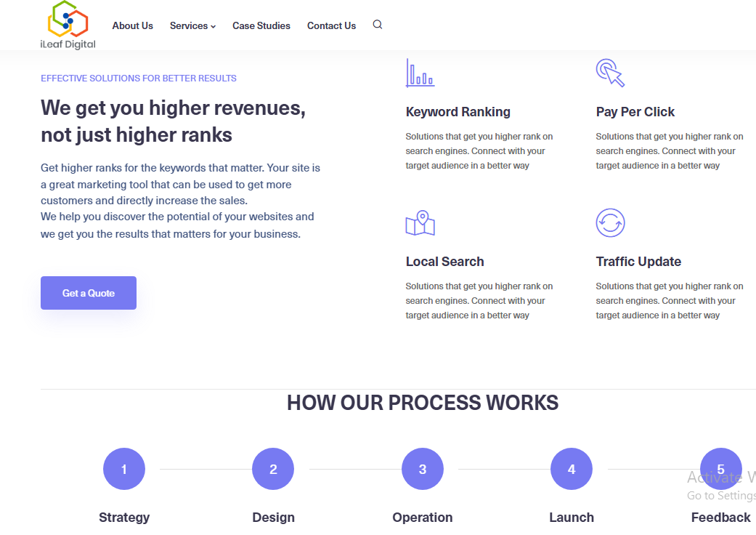Open the Contact Us page

point(331,25)
